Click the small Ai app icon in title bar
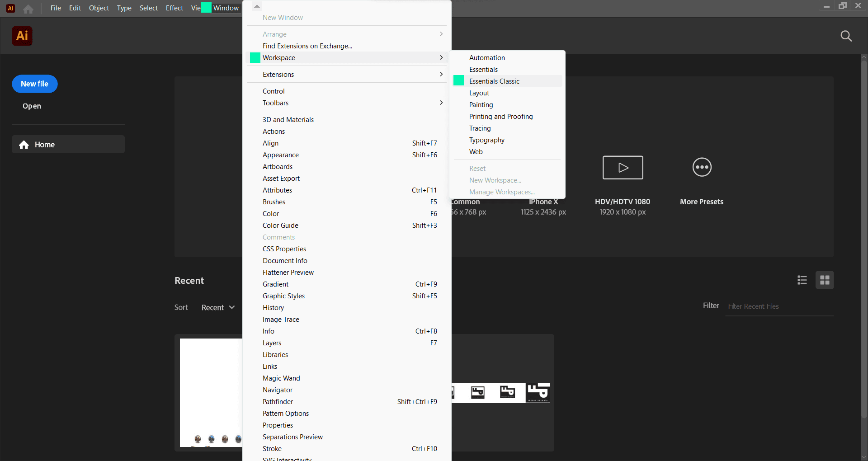 tap(10, 8)
